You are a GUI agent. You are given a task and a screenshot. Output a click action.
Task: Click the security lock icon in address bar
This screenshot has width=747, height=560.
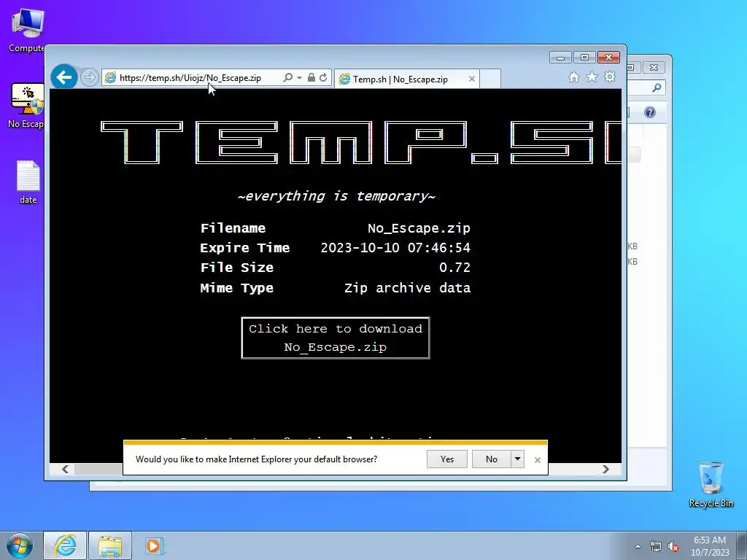(311, 77)
